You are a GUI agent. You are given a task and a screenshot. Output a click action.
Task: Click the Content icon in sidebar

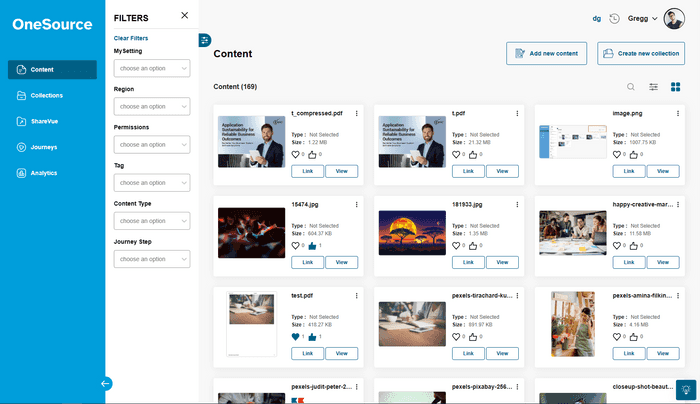[x=21, y=70]
